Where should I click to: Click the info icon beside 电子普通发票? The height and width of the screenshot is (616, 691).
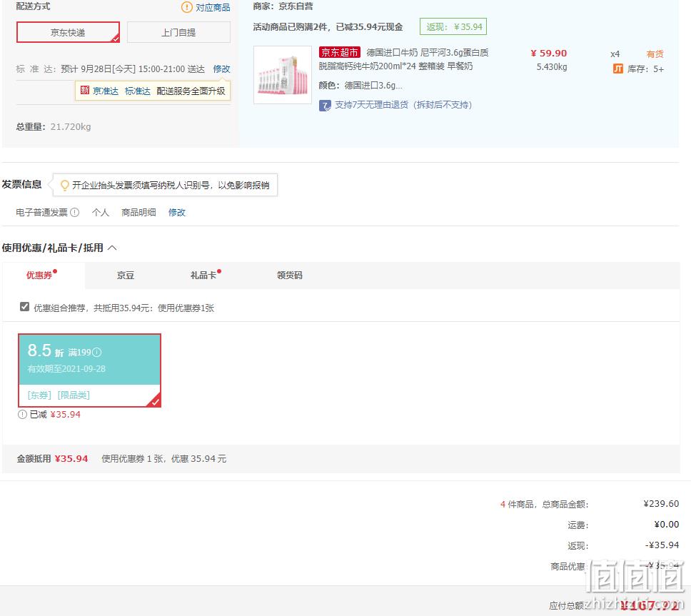[75, 213]
